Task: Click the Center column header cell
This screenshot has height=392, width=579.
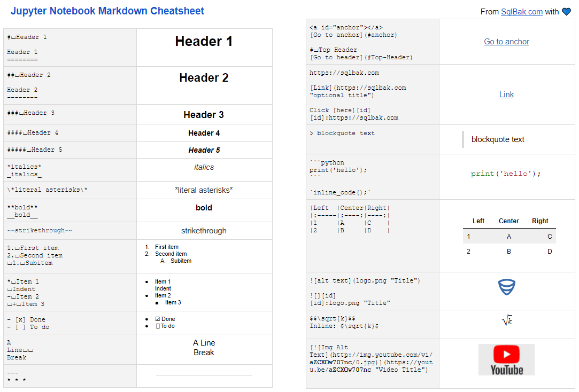Action: coord(508,221)
